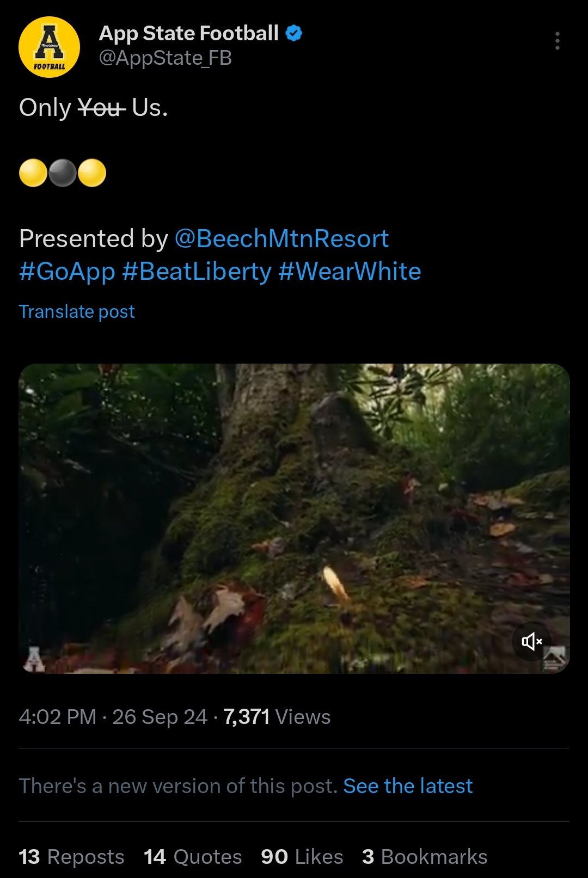
Task: View the 90 Likes list
Action: click(x=302, y=857)
